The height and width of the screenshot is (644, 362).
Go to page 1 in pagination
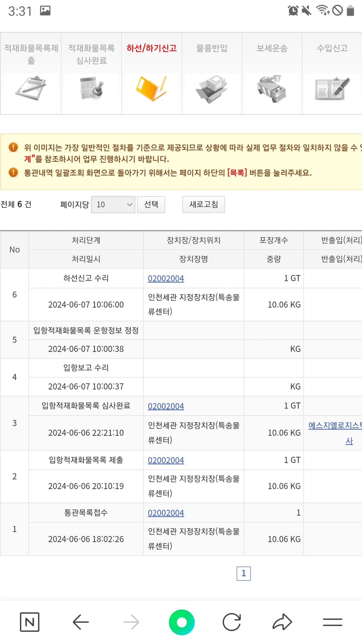point(244,573)
